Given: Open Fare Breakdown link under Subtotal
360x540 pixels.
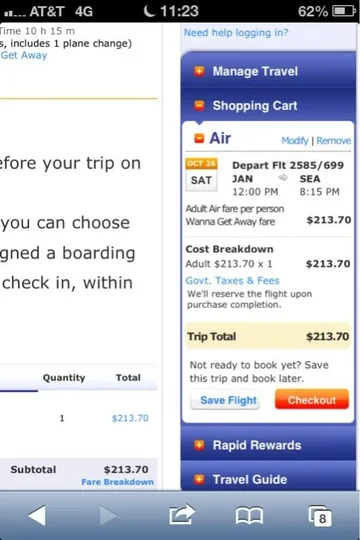Looking at the screenshot, I should (x=117, y=482).
